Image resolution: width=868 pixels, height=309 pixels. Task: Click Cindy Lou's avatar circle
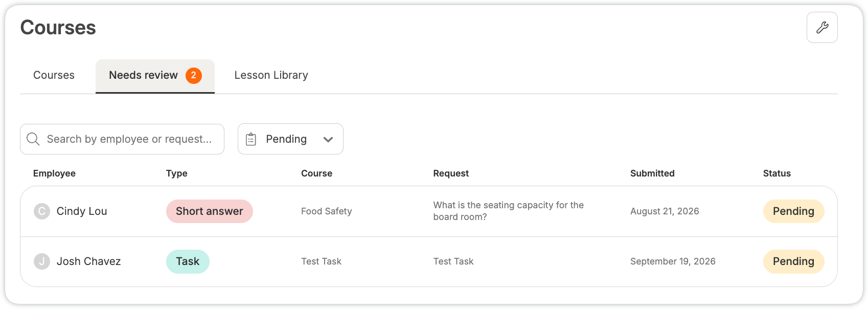[x=42, y=211]
